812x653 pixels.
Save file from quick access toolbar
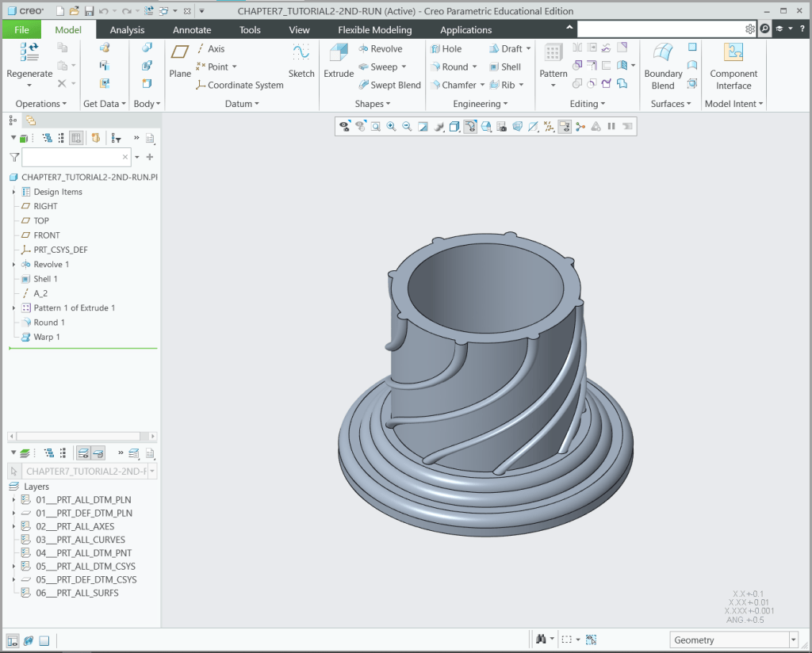[89, 11]
